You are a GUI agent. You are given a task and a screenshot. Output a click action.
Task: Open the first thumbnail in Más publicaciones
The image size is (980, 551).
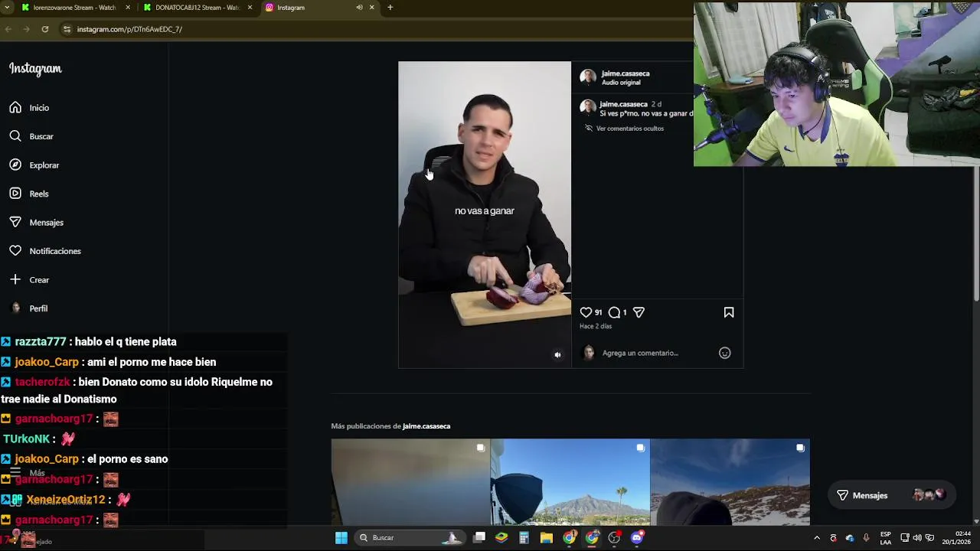410,482
